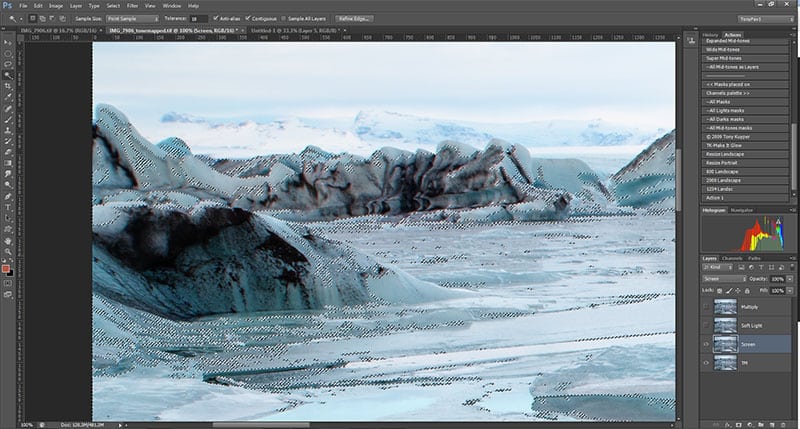Select the Hand tool

[x=8, y=240]
